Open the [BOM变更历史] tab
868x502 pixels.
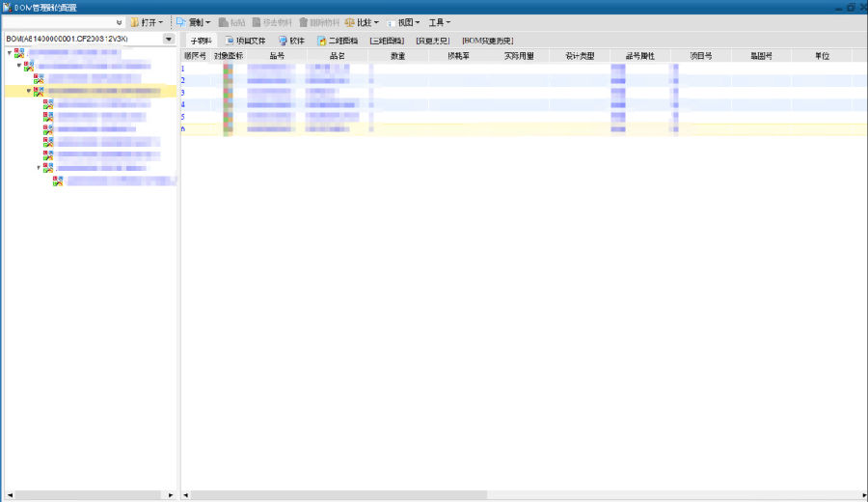tap(488, 41)
